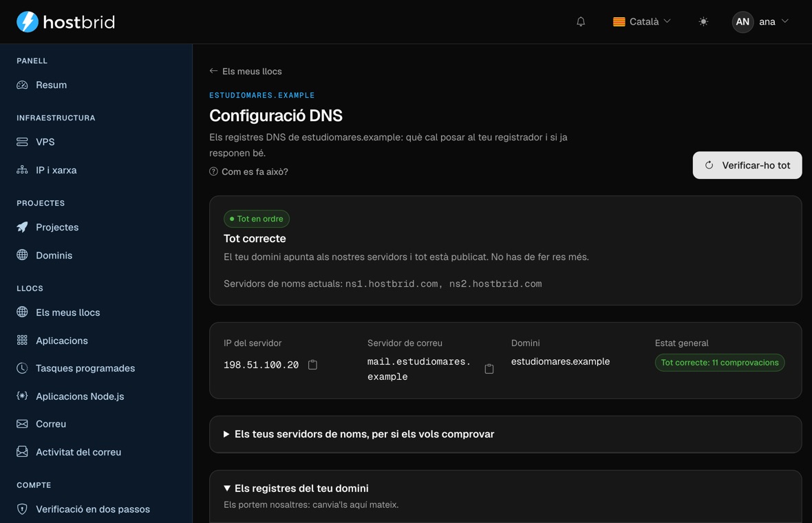Click the IP i xarxa network icon

[22, 170]
